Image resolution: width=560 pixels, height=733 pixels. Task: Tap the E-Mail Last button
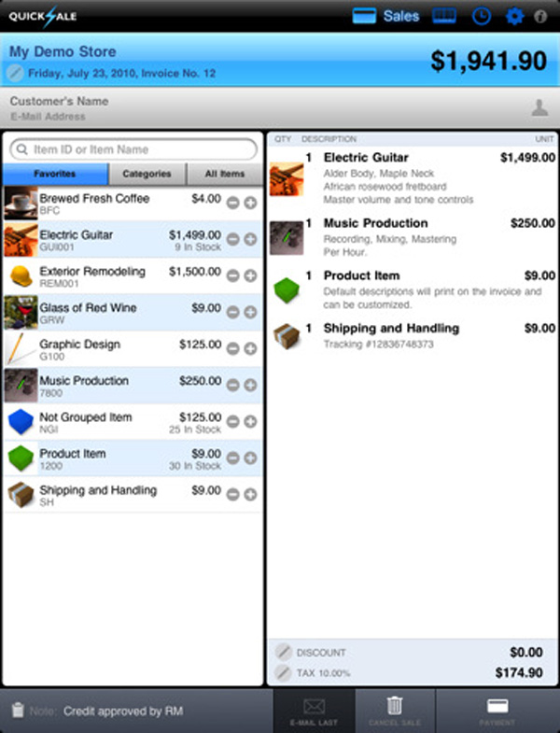click(314, 711)
